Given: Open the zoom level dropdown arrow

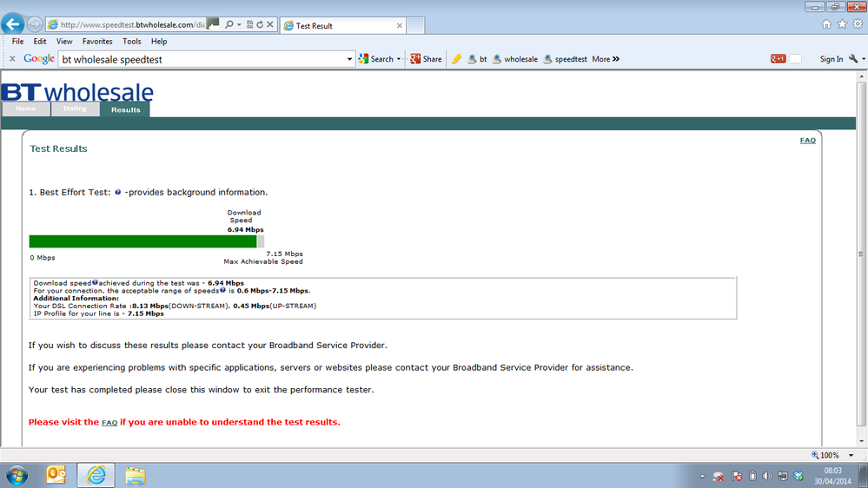Looking at the screenshot, I should [x=851, y=455].
